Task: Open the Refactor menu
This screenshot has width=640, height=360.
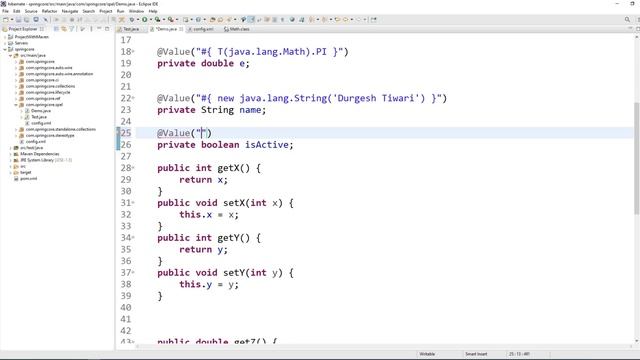Action: [49, 11]
